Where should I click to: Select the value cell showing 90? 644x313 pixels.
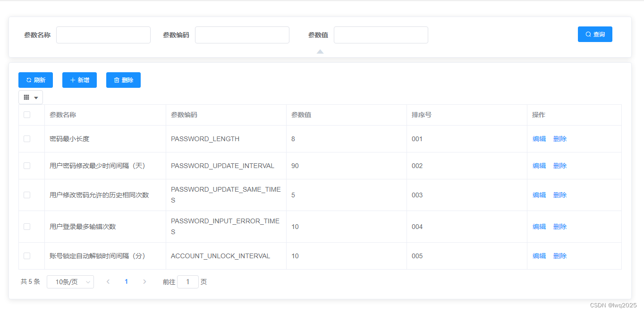coord(347,166)
